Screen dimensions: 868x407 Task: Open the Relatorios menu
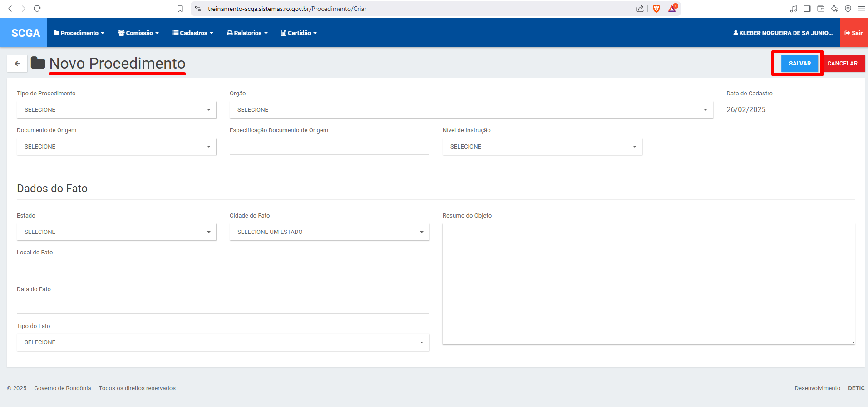[x=247, y=33]
